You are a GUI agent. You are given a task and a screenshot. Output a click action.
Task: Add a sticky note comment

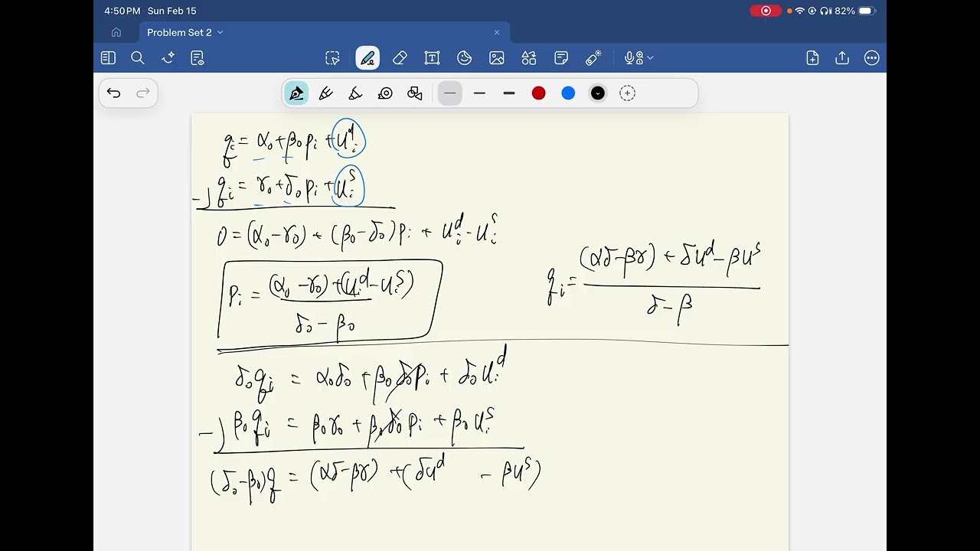561,58
